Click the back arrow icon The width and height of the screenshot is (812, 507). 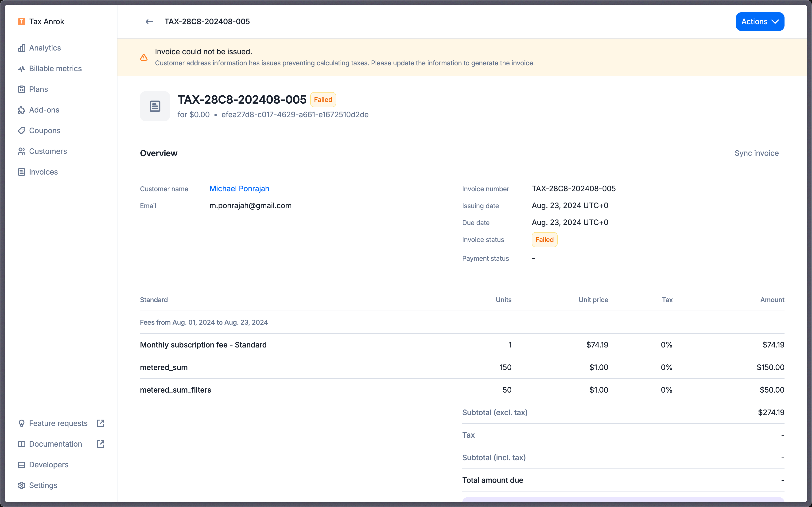click(149, 22)
